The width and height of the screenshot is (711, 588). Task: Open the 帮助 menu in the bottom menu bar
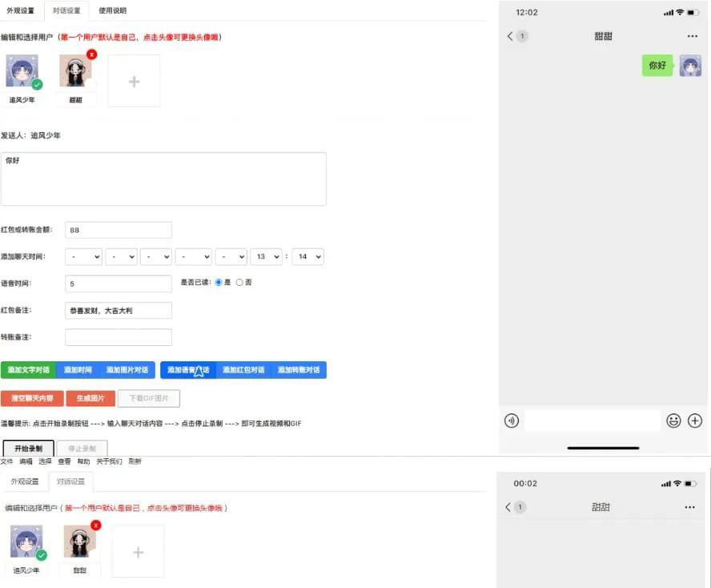(x=82, y=461)
